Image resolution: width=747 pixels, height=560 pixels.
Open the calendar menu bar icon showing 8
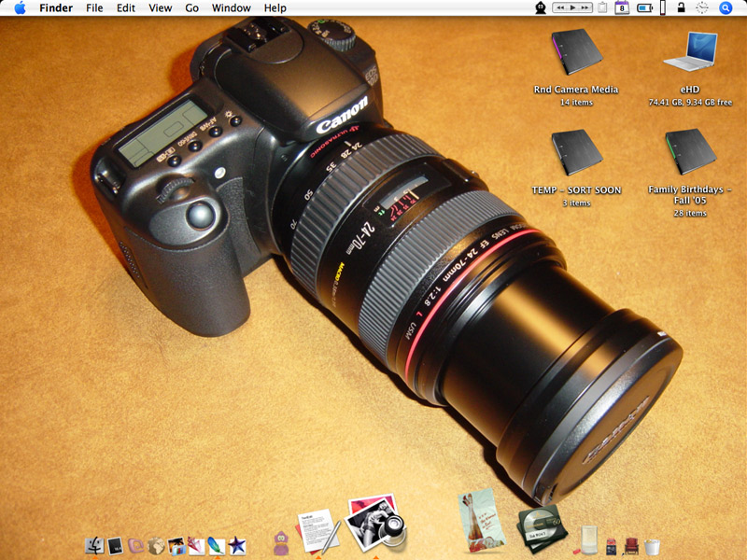click(x=622, y=7)
